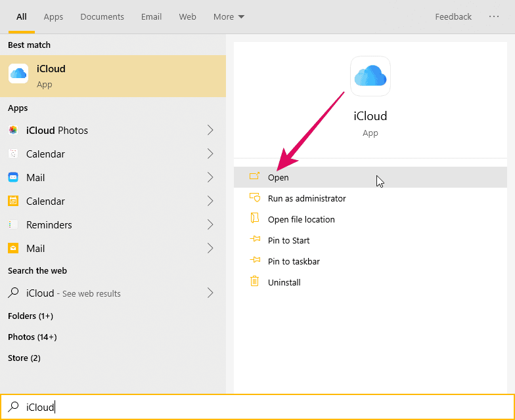Screen dimensions: 515x420
Task: Click the magnifier icon beside iCloud web results
Action: click(x=13, y=293)
